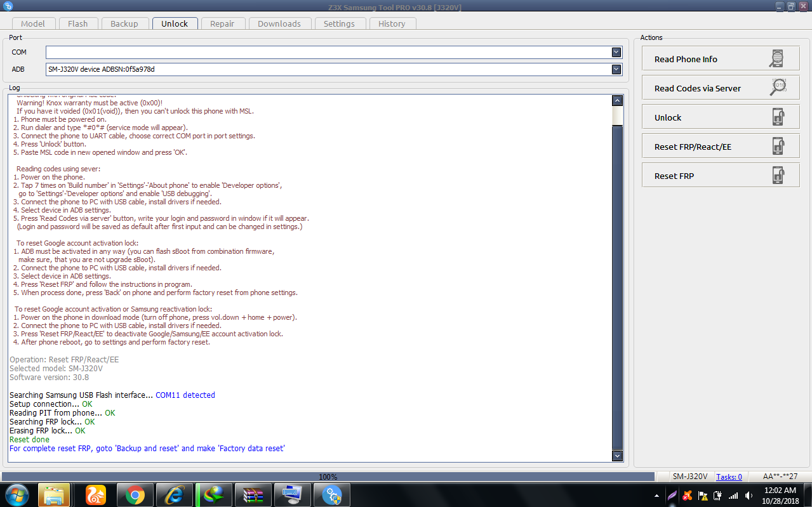Viewport: 812px width, 507px height.
Task: Click the power plug tray icon
Action: pos(718,496)
